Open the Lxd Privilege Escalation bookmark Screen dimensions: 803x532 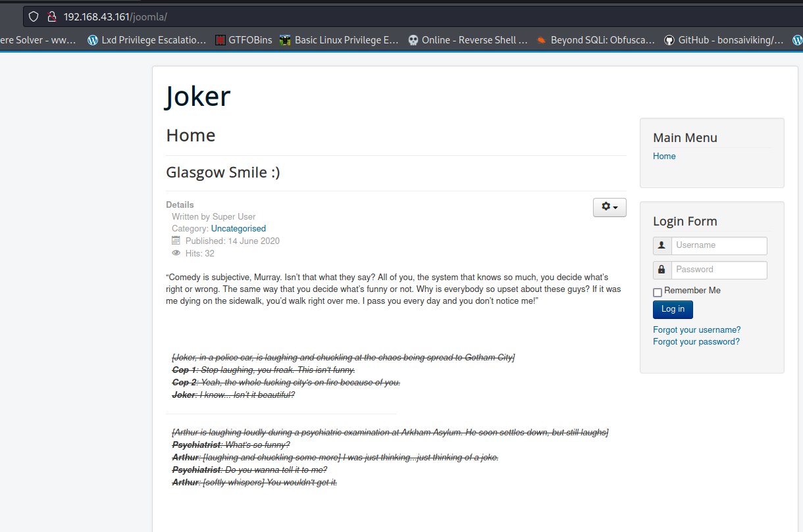[x=147, y=40]
